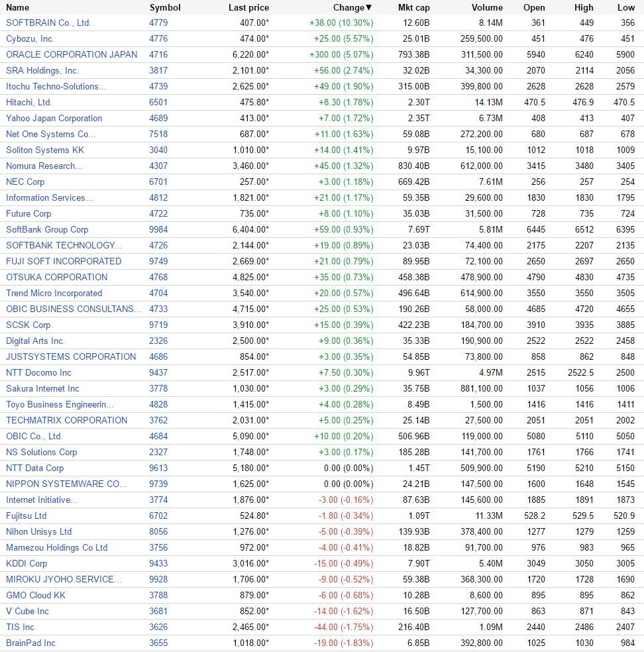Open SRA Holdings, Inc. link
The height and width of the screenshot is (652, 644).
pyautogui.click(x=42, y=70)
